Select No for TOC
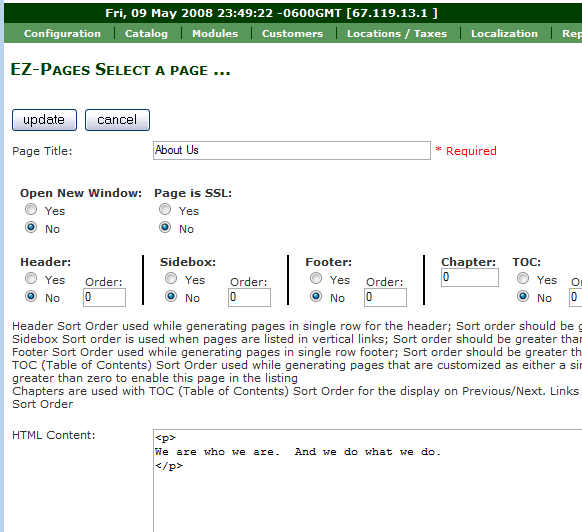This screenshot has height=532, width=582. (x=523, y=296)
